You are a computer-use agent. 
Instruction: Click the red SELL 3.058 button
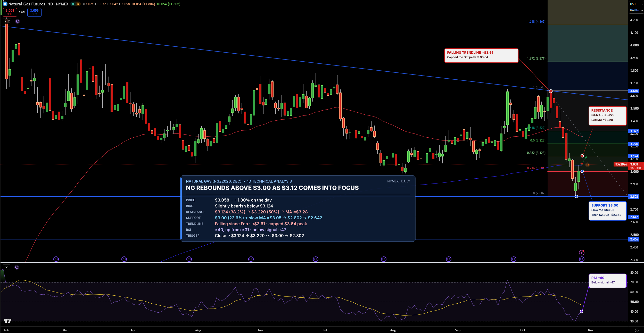pos(10,12)
